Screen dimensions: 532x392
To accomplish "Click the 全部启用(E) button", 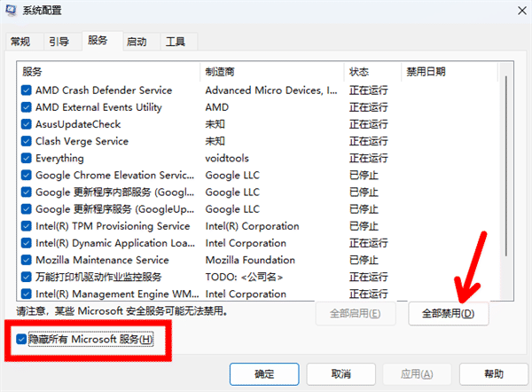I will click(x=356, y=313).
